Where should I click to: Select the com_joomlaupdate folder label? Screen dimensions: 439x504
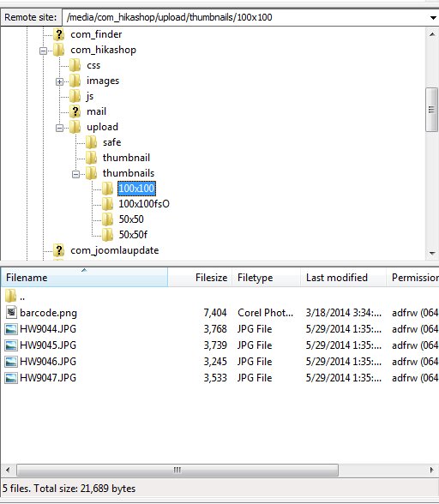115,250
